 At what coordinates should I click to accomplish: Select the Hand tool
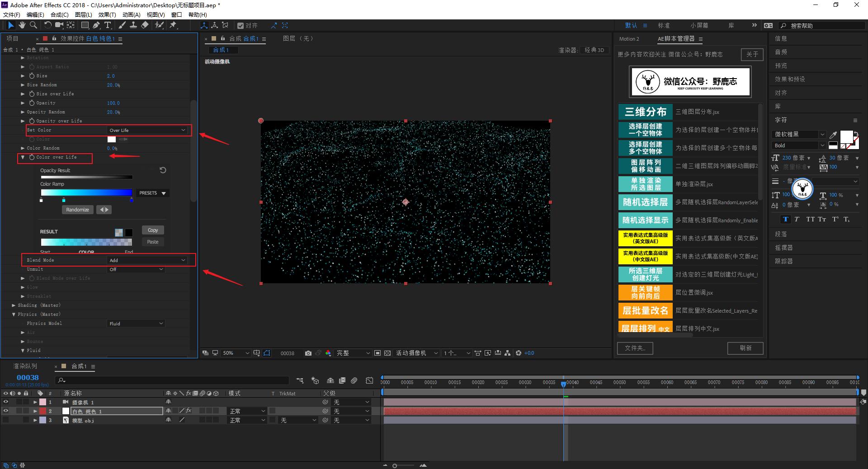pyautogui.click(x=22, y=25)
